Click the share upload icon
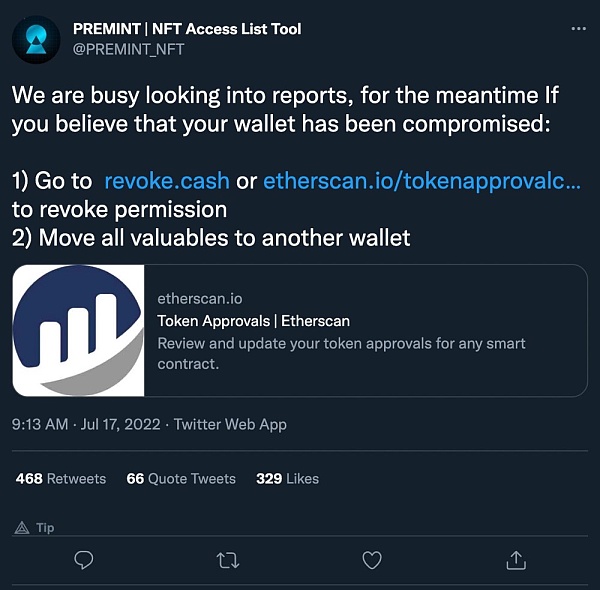The height and width of the screenshot is (590, 600). tap(516, 560)
